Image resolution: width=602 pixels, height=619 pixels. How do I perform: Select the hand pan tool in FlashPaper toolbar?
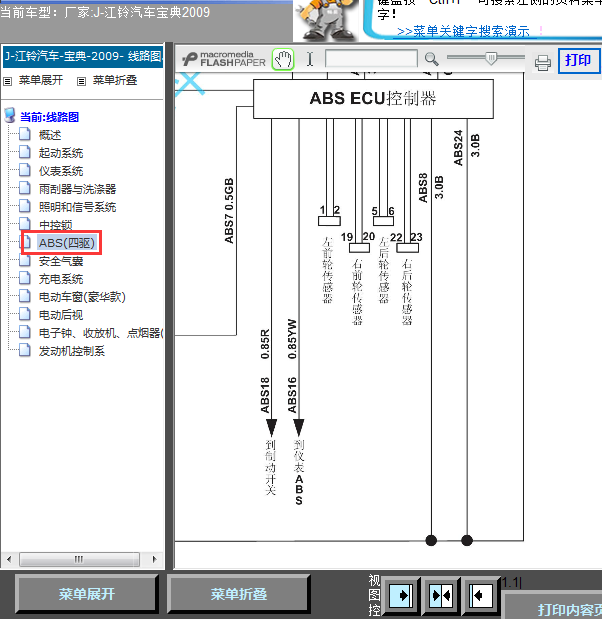pos(283,60)
